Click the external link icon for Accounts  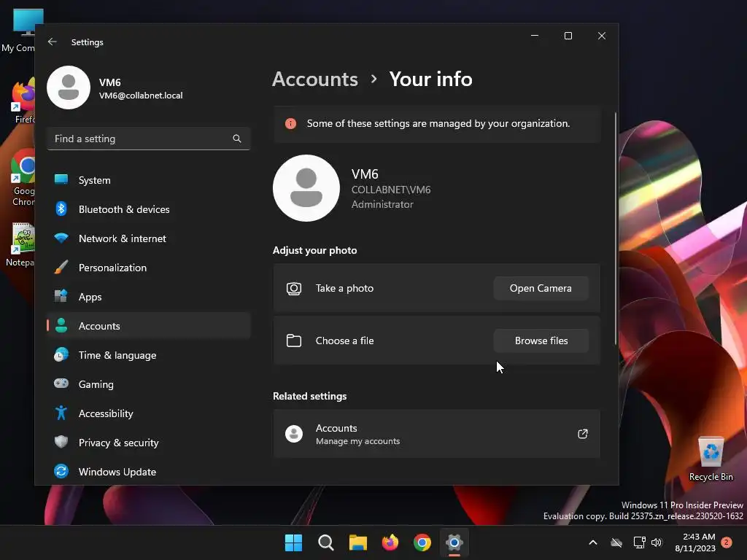point(582,434)
